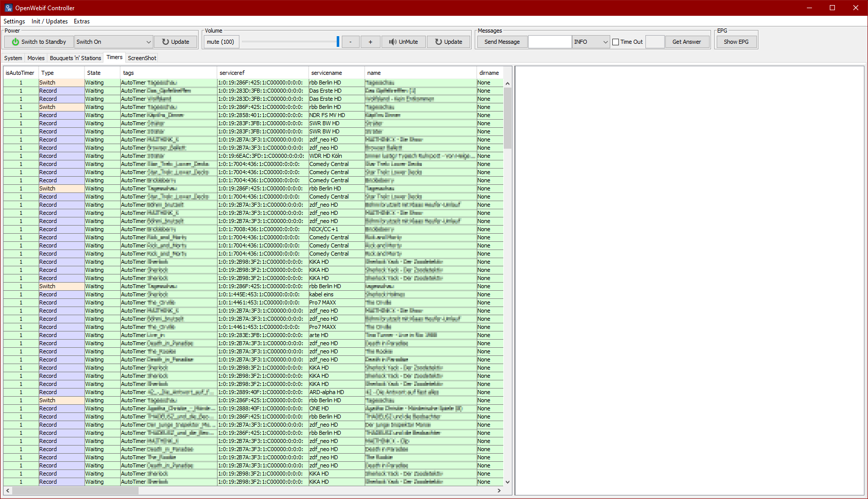
Task: Sort by the dirname column header
Action: click(490, 73)
